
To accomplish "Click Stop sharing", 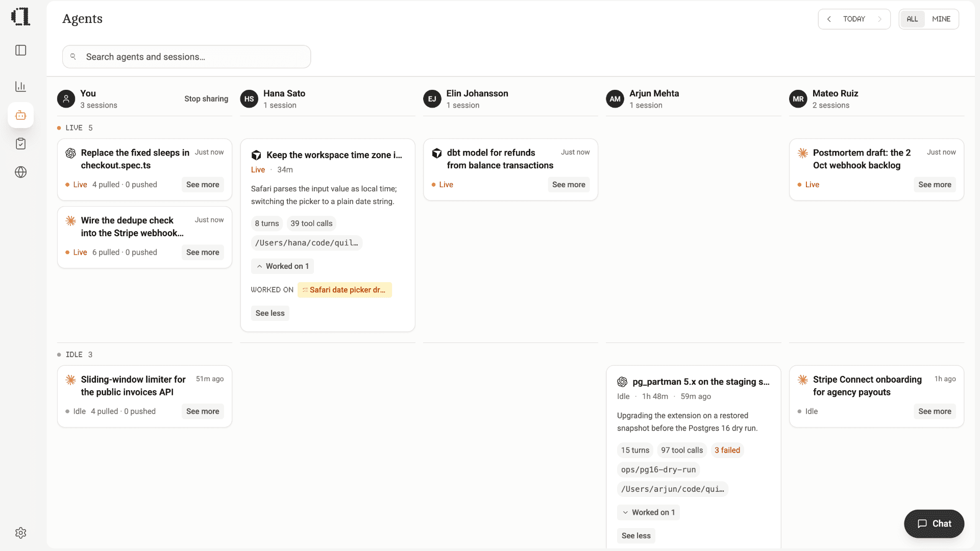I will click(x=206, y=99).
